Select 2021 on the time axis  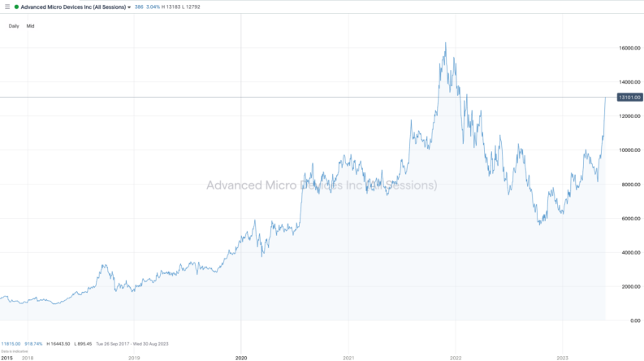tap(348, 357)
